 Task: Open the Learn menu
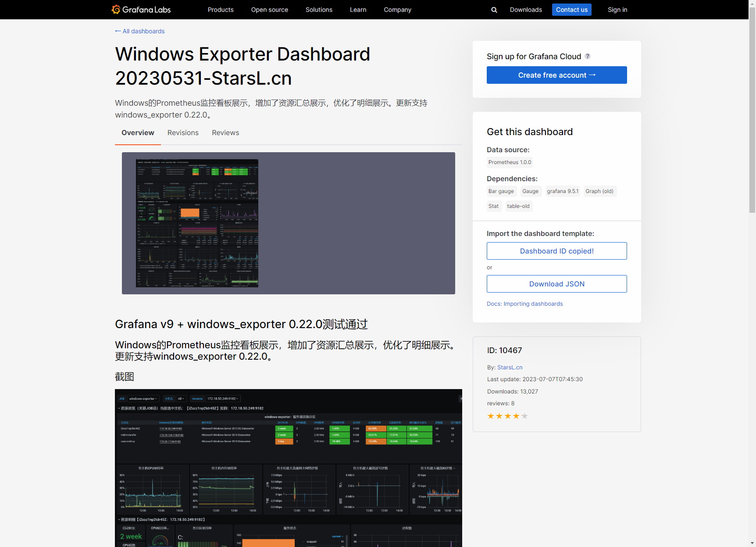coord(358,10)
